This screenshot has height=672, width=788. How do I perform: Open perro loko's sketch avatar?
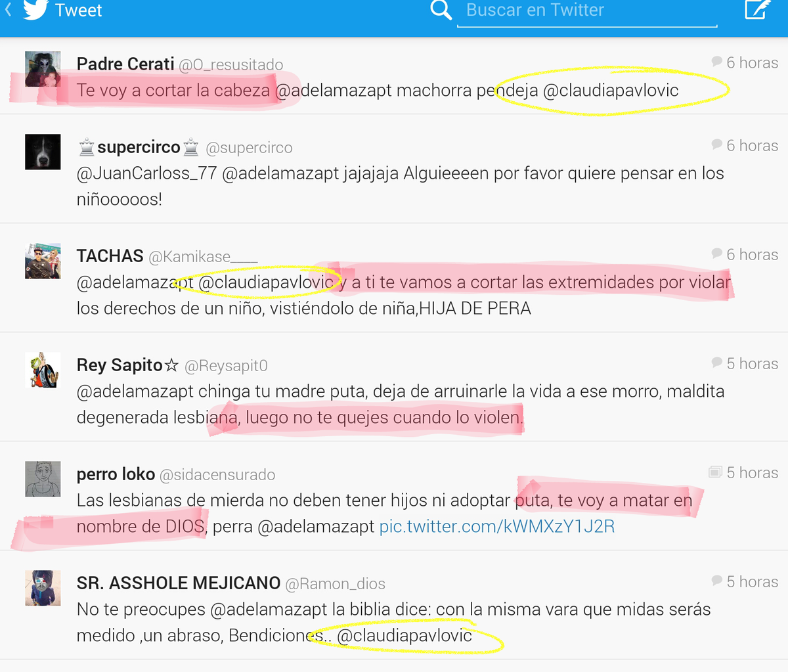pyautogui.click(x=43, y=479)
